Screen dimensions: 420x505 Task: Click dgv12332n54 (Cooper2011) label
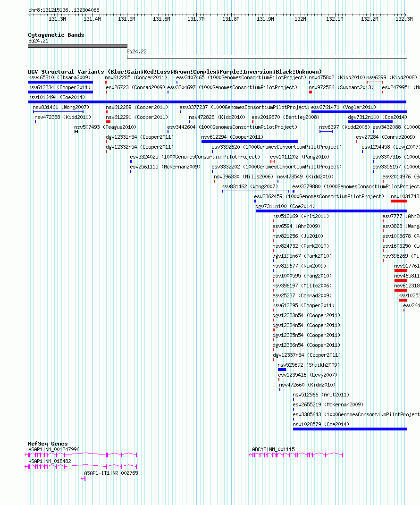[x=140, y=147]
